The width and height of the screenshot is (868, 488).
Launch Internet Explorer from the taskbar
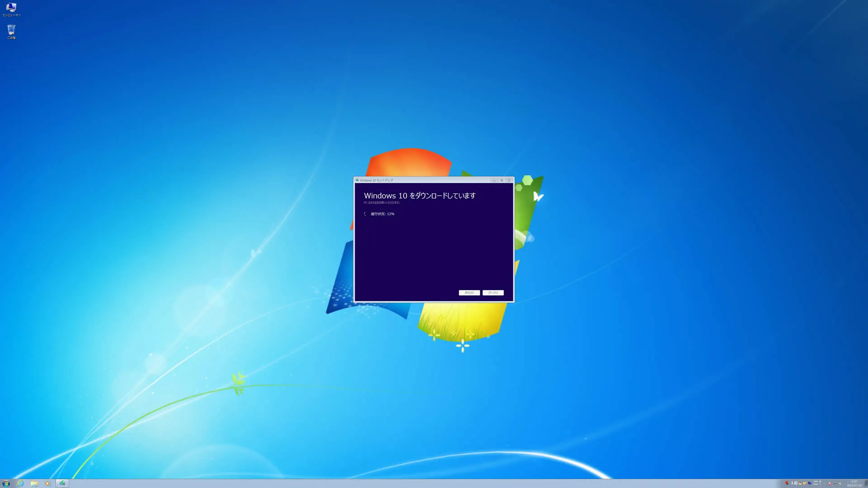[x=20, y=483]
